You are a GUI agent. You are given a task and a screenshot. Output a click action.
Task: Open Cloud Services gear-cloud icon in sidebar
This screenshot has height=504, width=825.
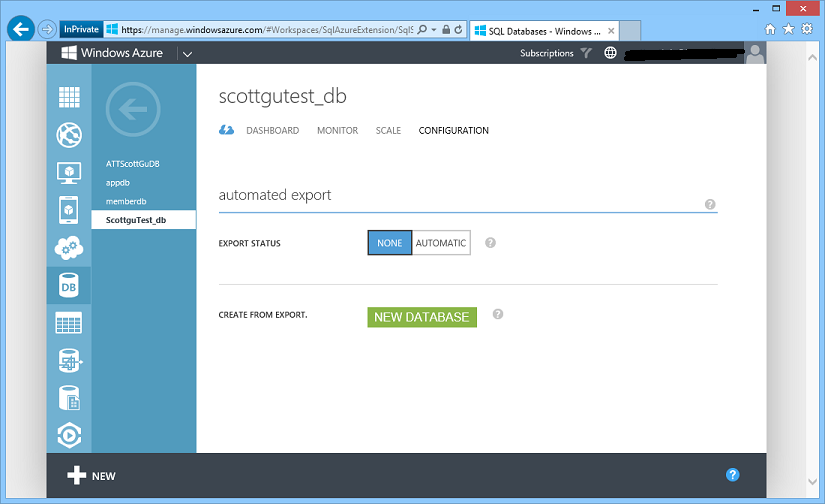pos(69,247)
